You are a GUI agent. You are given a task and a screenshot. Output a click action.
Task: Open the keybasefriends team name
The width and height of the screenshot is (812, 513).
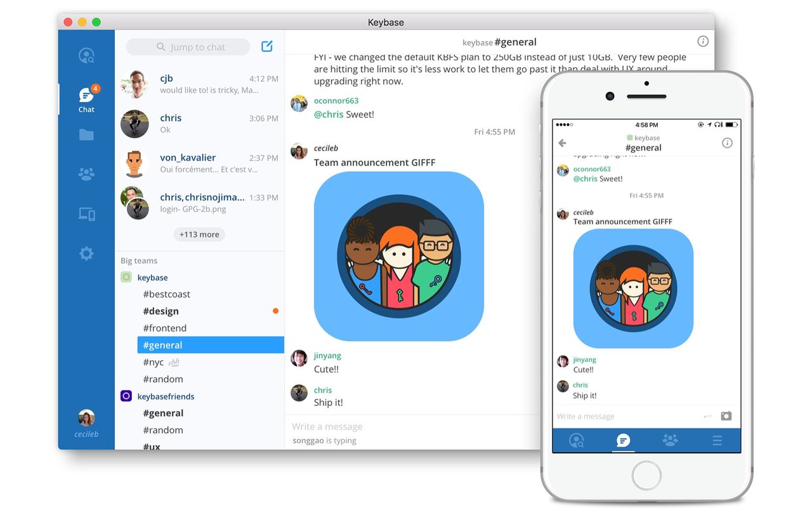[166, 396]
